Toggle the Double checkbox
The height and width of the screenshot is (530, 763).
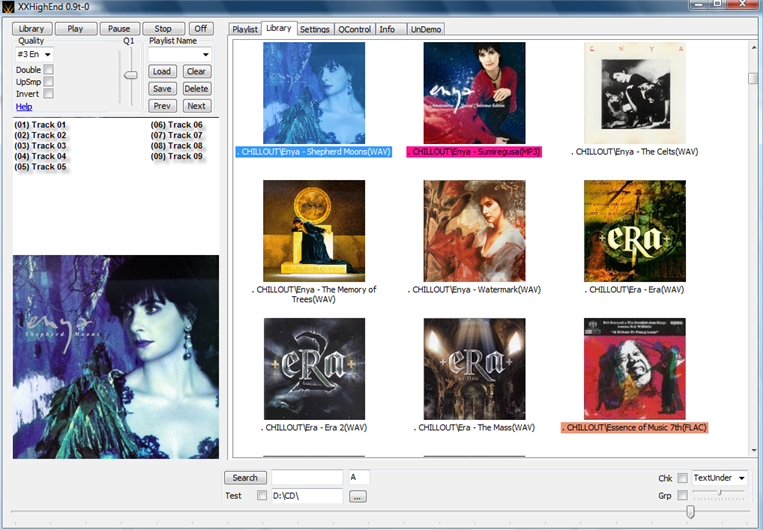49,70
